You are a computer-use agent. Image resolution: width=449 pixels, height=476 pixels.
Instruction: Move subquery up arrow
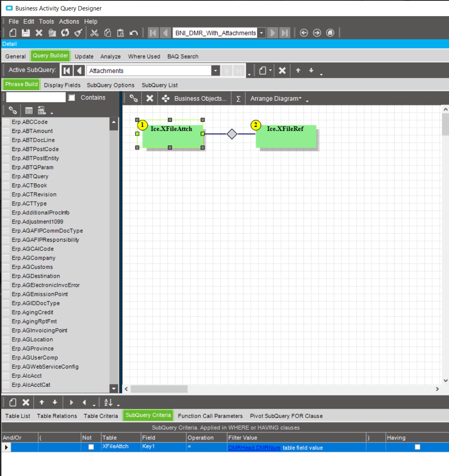point(298,70)
